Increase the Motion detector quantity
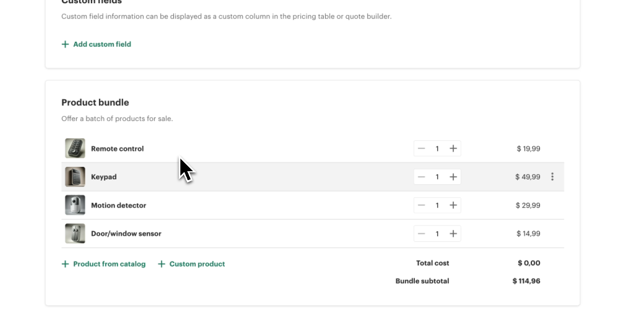The height and width of the screenshot is (336, 644). pyautogui.click(x=453, y=205)
